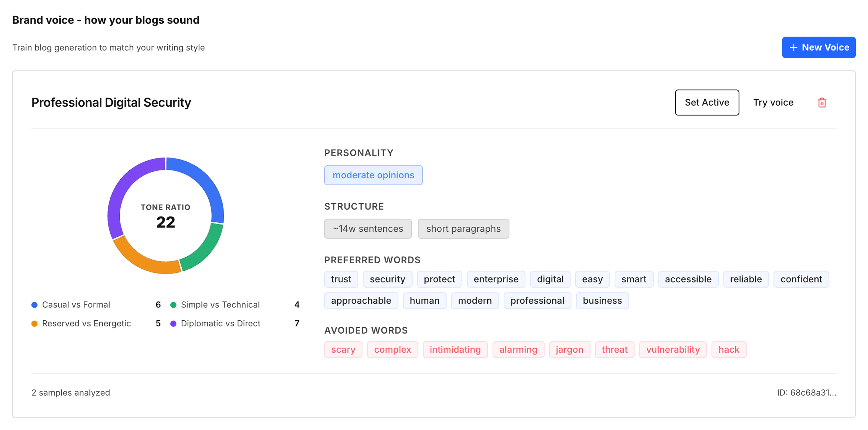The image size is (868, 430).
Task: Click the Tone Ratio 22 donut chart center
Action: tap(166, 216)
